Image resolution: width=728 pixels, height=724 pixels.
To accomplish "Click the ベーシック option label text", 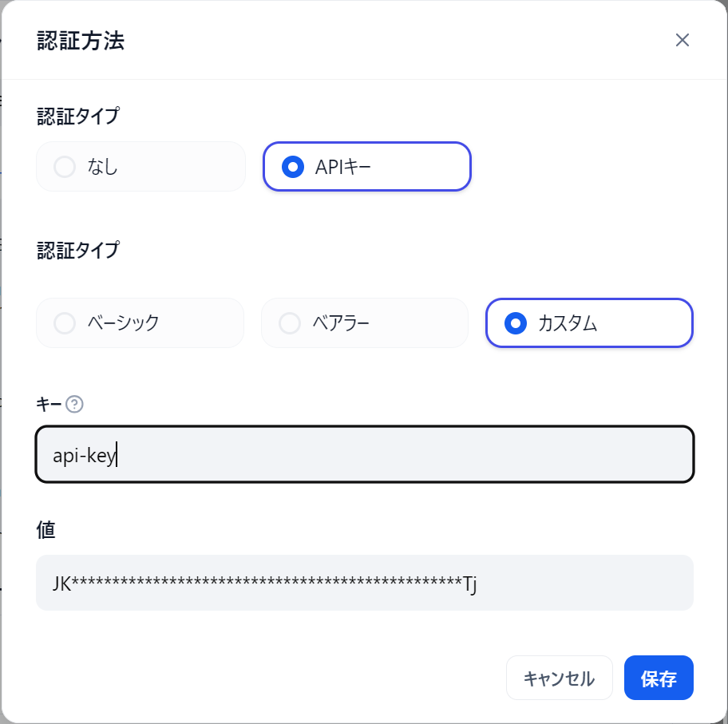I will coord(124,322).
